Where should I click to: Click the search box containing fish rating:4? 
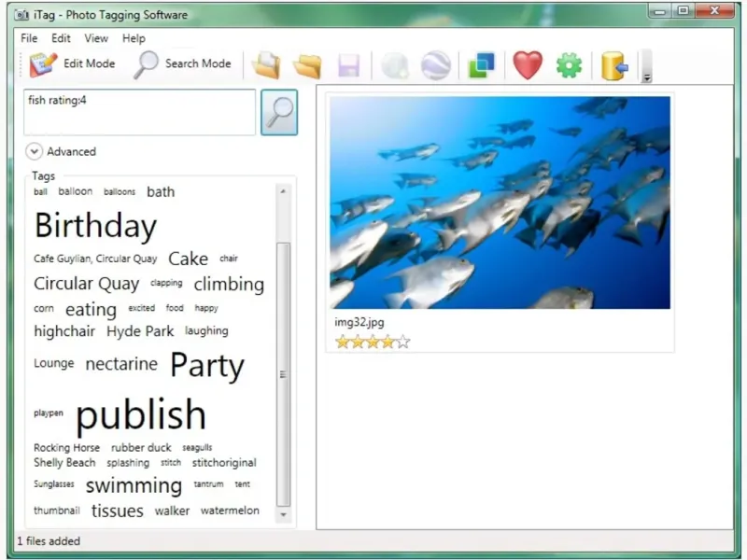pos(139,112)
